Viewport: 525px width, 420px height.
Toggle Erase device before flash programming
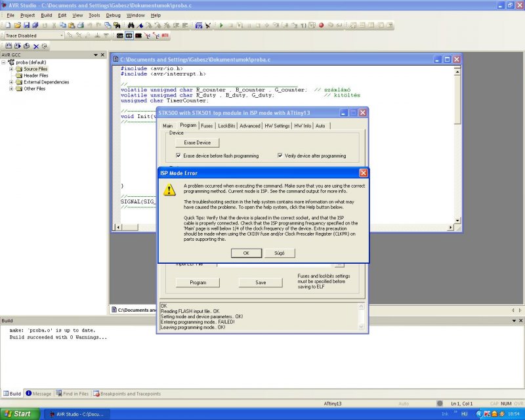[x=178, y=156]
